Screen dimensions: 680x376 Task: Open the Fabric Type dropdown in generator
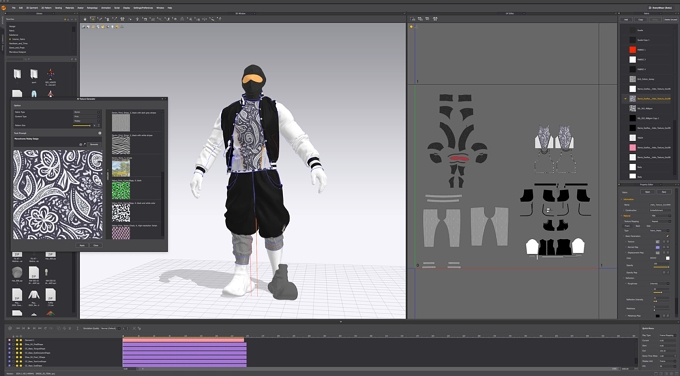point(87,112)
